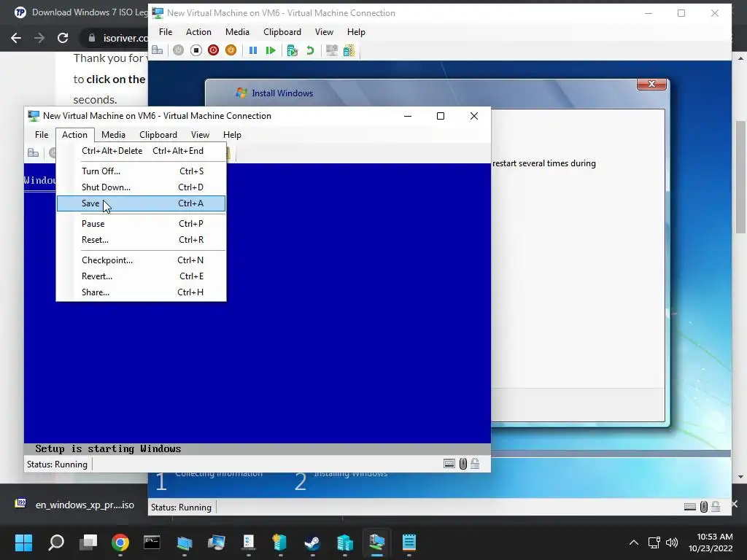747x560 pixels.
Task: Minimize the front Virtual Machine Connection window
Action: point(408,116)
